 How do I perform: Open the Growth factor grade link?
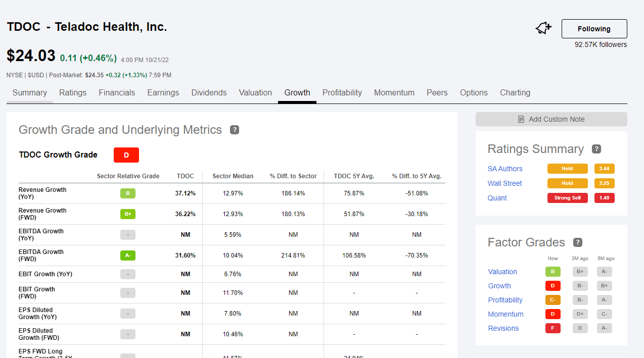(x=499, y=286)
